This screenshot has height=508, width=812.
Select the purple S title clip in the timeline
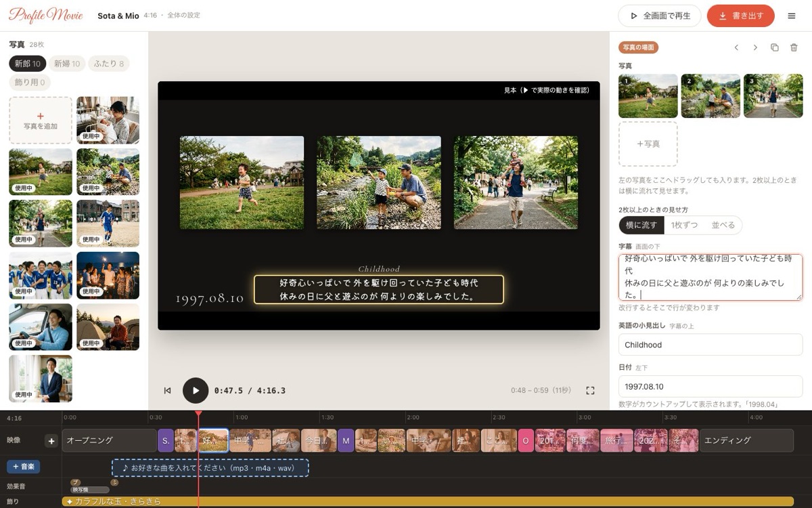click(166, 440)
